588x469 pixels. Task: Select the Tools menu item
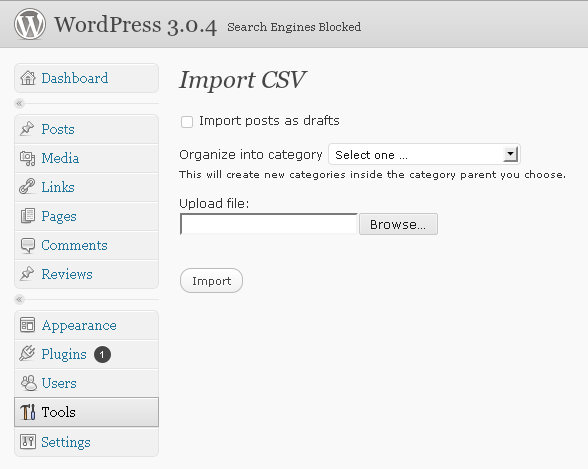point(87,412)
